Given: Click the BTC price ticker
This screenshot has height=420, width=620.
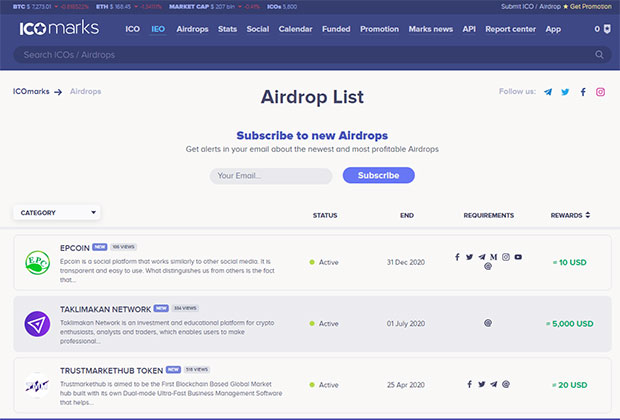Looking at the screenshot, I should [51, 7].
